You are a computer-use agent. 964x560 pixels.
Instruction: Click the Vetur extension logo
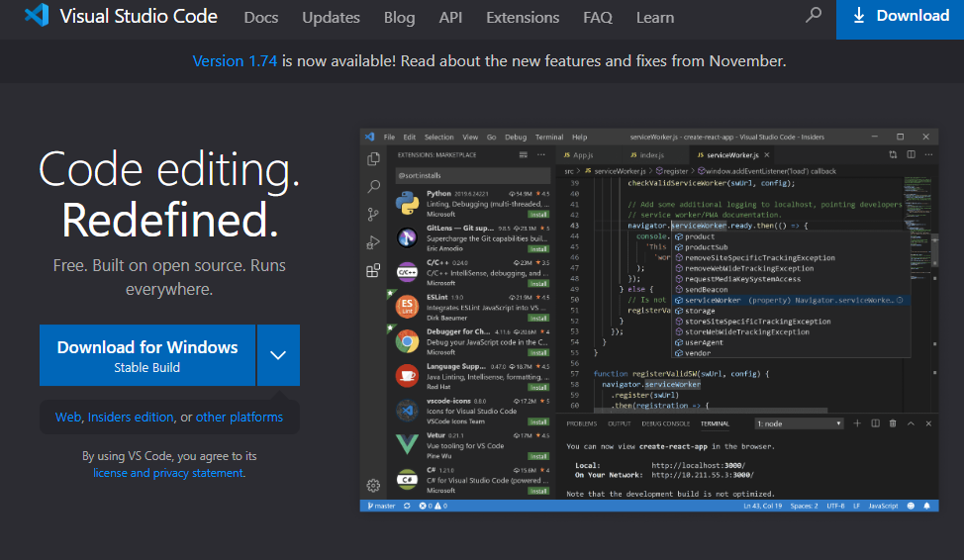407,444
